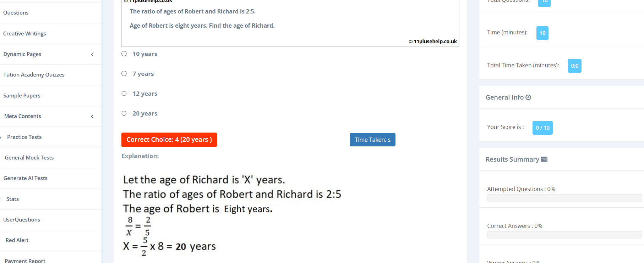Click the clock icon beside General Info
Screen dimensions: 644x263
528,97
